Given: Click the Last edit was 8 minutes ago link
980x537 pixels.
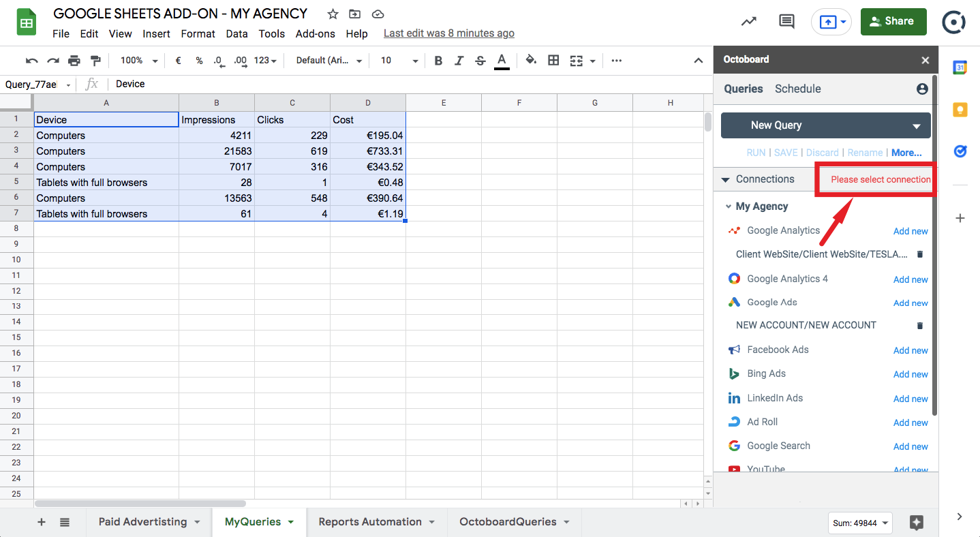Looking at the screenshot, I should [x=449, y=33].
